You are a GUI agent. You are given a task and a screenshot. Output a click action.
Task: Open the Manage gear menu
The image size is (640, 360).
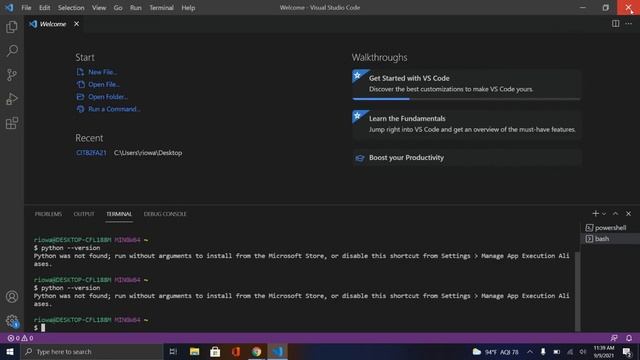pyautogui.click(x=12, y=321)
